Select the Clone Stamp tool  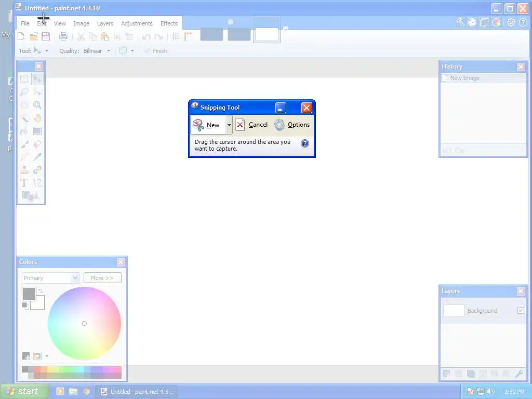click(x=24, y=170)
